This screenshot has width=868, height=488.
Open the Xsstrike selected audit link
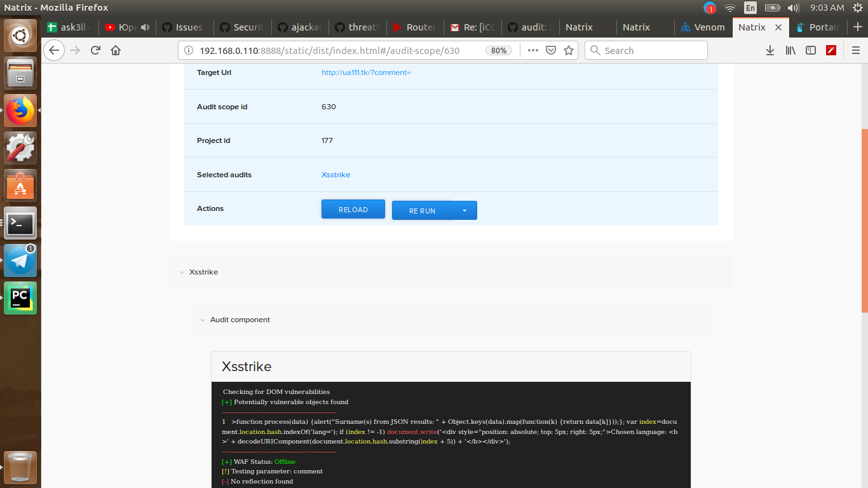point(336,175)
